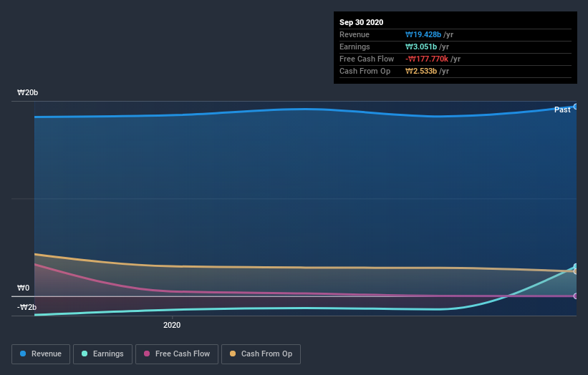Click the orange Cash From Op endpoint marker
Image resolution: width=588 pixels, height=375 pixels.
(x=576, y=271)
